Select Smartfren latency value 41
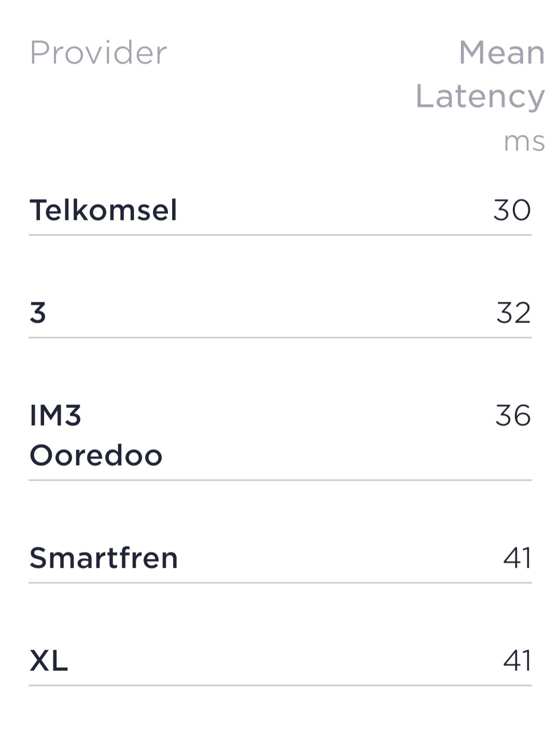The image size is (560, 746). [517, 558]
